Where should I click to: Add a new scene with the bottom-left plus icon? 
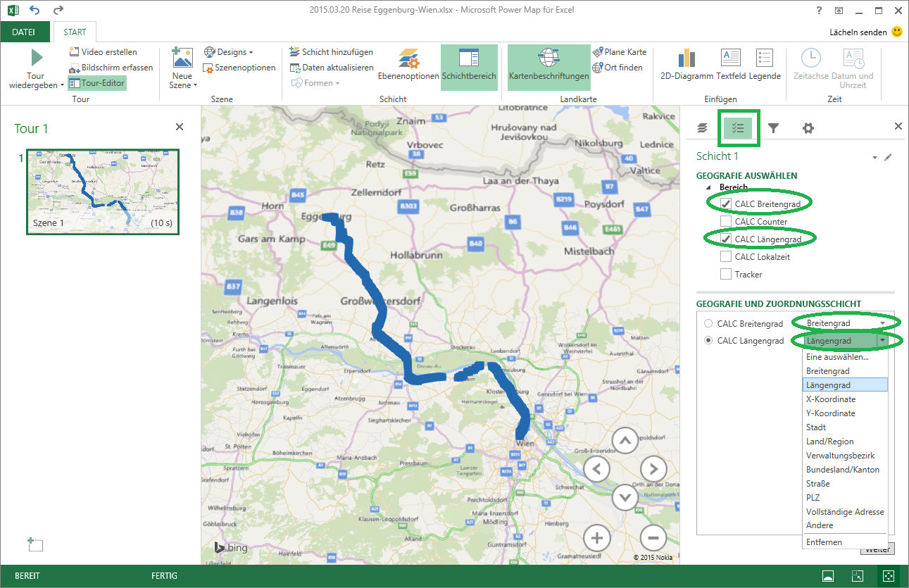[35, 544]
